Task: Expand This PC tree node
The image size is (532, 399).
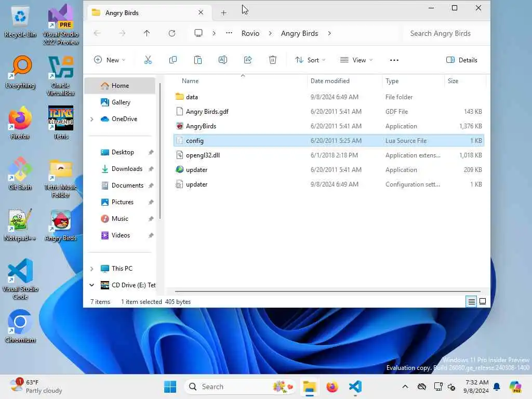Action: [91, 269]
